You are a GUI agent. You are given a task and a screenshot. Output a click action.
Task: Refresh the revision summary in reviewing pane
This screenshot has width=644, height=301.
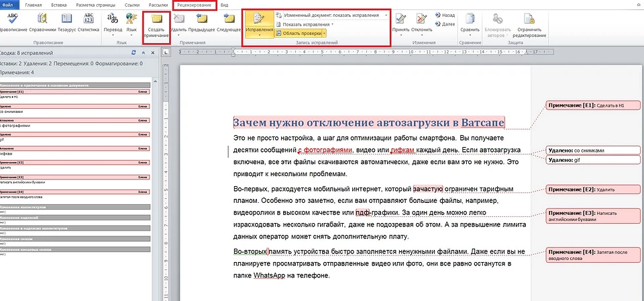pyautogui.click(x=133, y=53)
